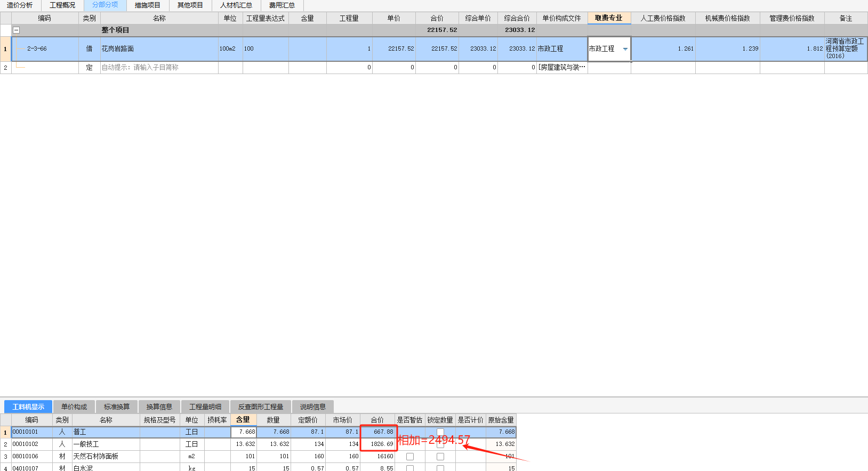Go to the 费用汇总 tab
Screen dimensions: 868x471
pyautogui.click(x=282, y=5)
